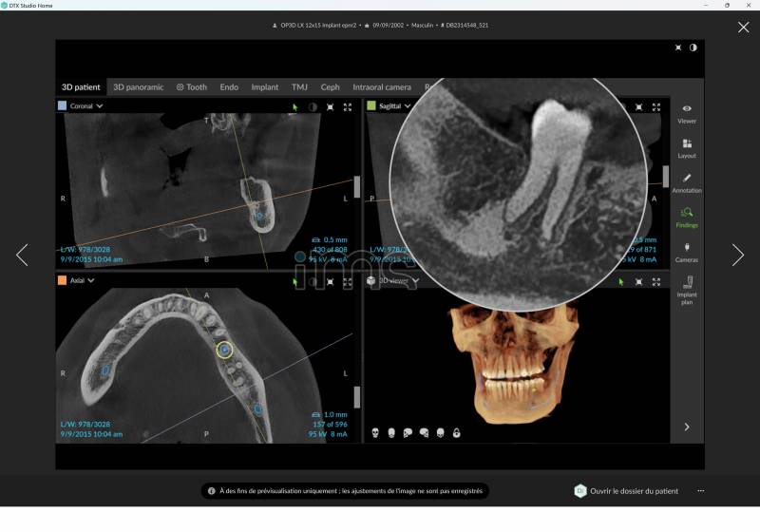Expand the Axial view dropdown
The height and width of the screenshot is (532, 760).
pos(93,281)
